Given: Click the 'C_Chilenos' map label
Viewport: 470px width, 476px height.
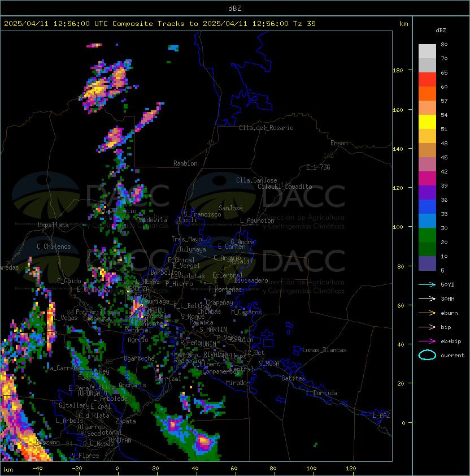Looking at the screenshot, I should (x=54, y=246).
